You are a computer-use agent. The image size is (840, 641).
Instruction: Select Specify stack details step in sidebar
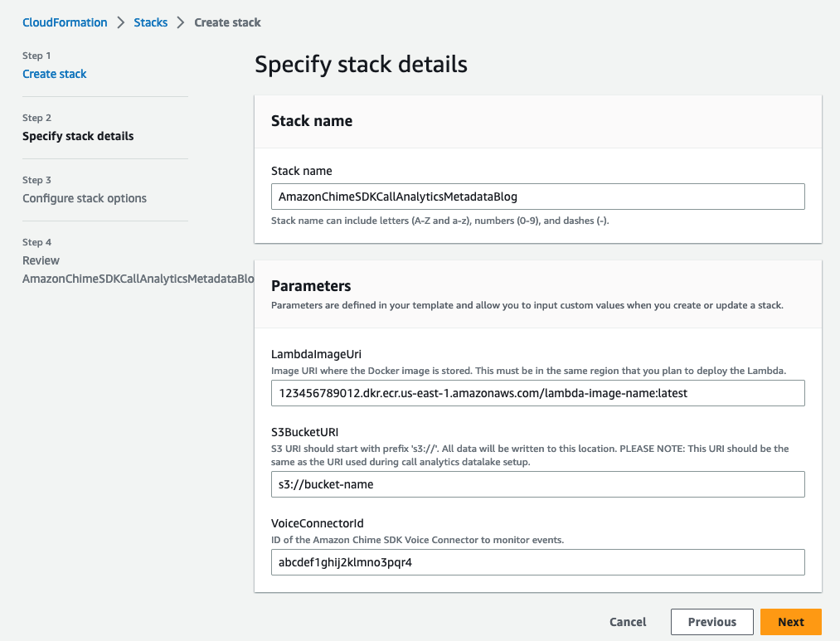coord(78,136)
